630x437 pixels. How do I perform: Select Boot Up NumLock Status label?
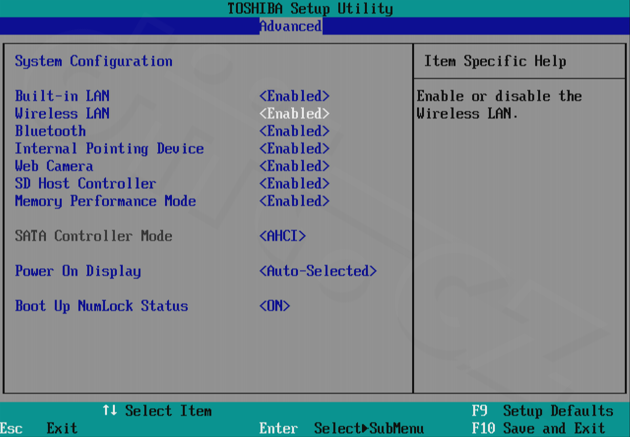[101, 306]
